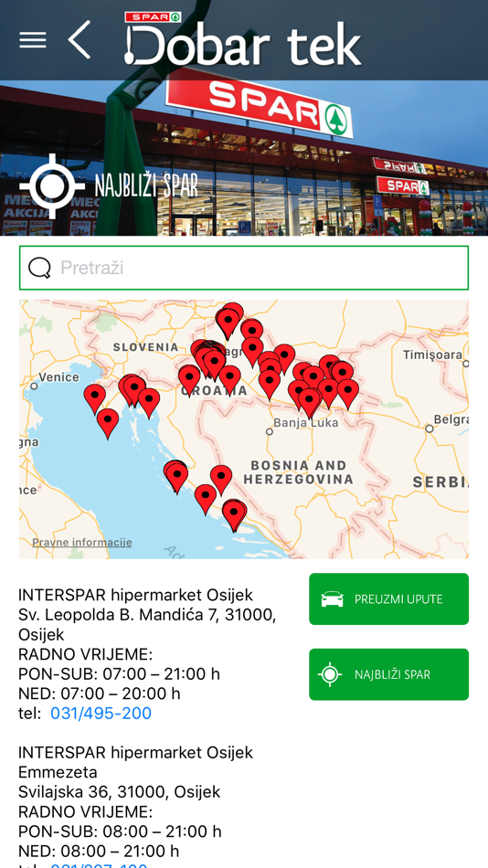Image resolution: width=488 pixels, height=868 pixels.
Task: Tap hours PON-SUB: 08:00 – 21:00 h
Action: click(120, 831)
